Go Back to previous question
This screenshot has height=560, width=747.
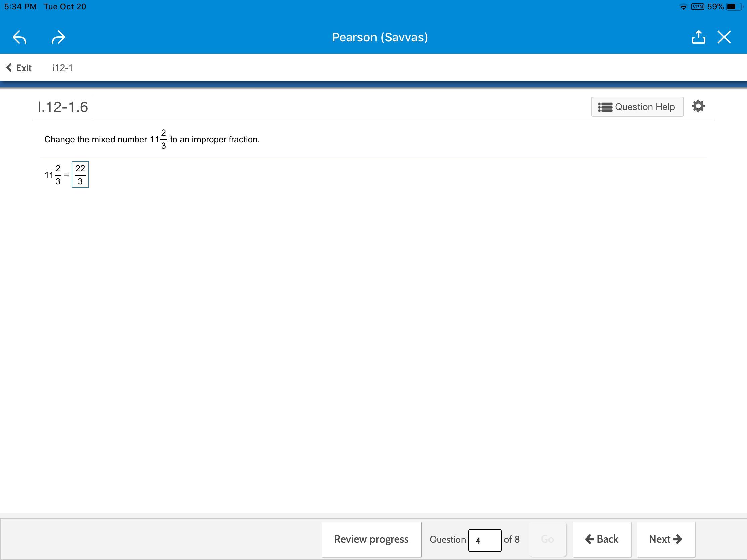coord(602,539)
